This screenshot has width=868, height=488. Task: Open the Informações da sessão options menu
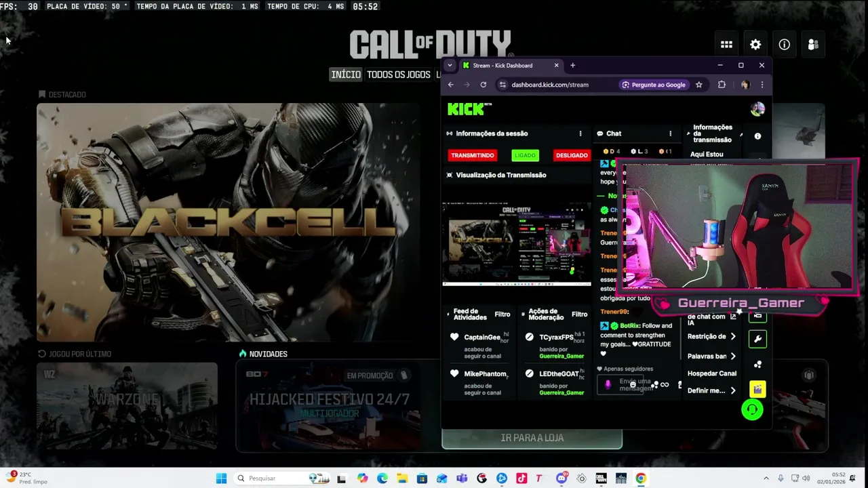tap(580, 134)
